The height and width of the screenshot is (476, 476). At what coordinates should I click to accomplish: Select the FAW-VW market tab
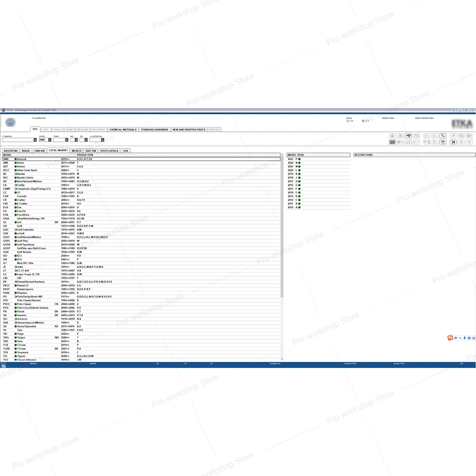tap(40, 151)
